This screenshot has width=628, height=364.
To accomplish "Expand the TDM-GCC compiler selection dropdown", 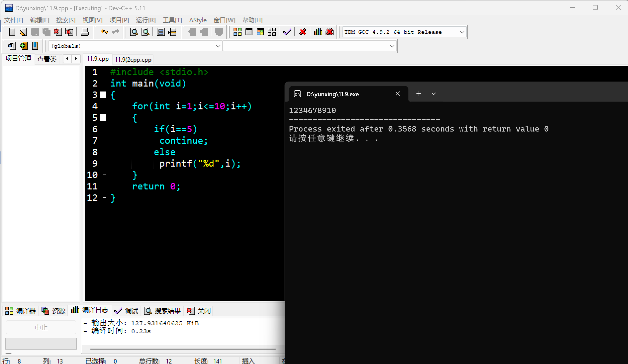I will [462, 32].
